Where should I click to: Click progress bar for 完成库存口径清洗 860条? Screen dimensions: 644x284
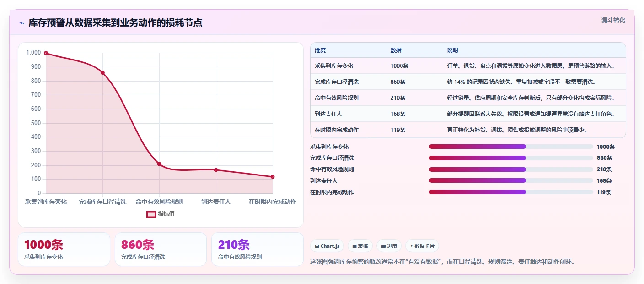pos(511,158)
